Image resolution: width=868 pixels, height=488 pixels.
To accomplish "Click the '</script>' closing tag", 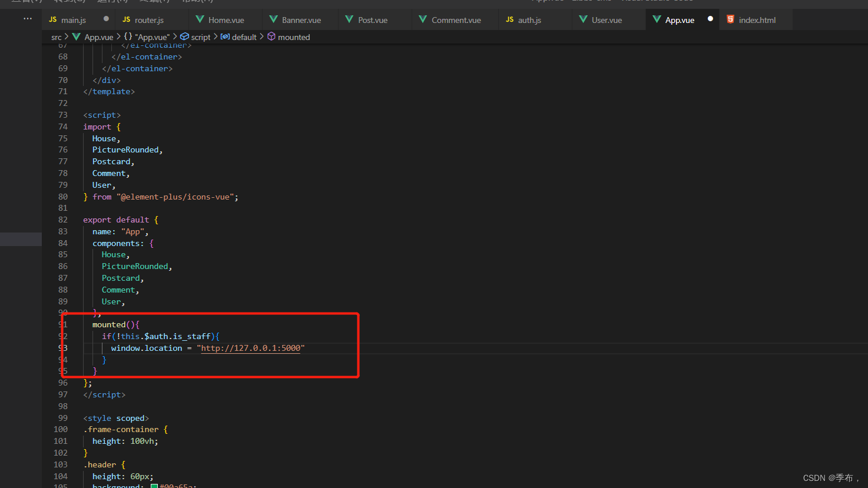I will [104, 394].
